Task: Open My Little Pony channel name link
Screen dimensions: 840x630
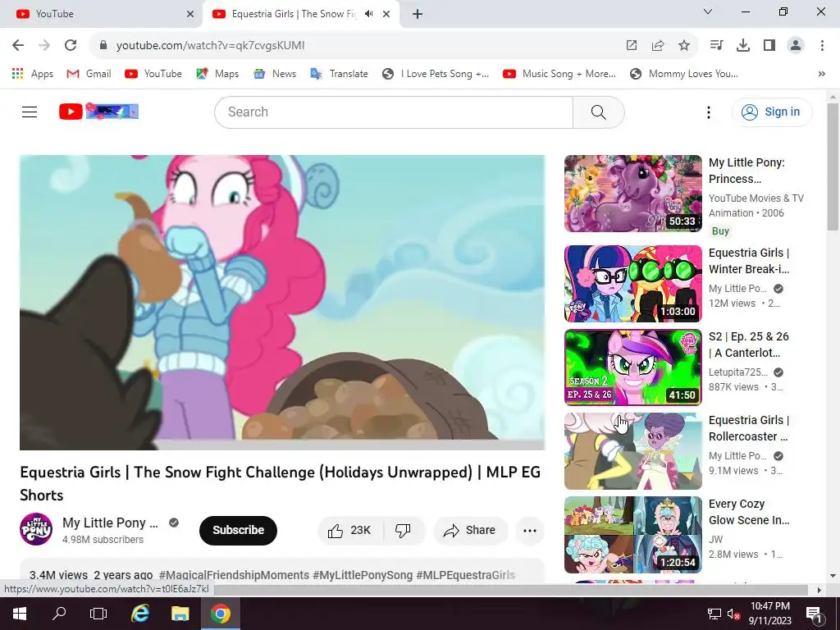Action: 110,523
